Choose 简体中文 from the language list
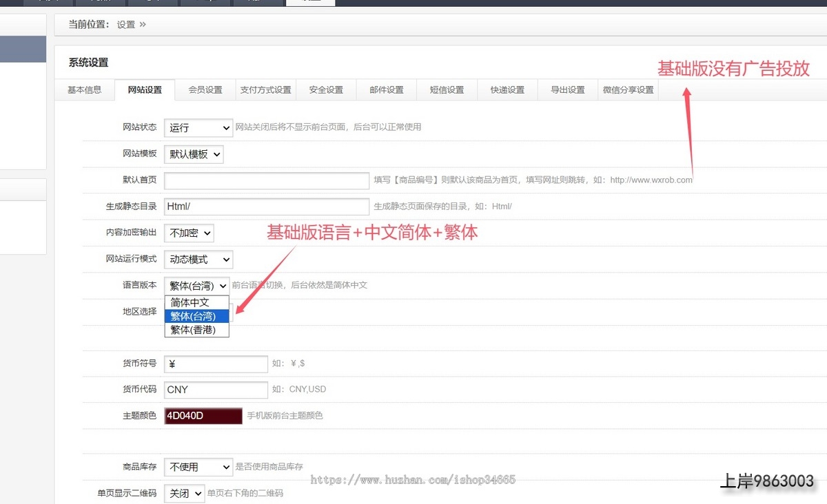827x504 pixels. [196, 302]
